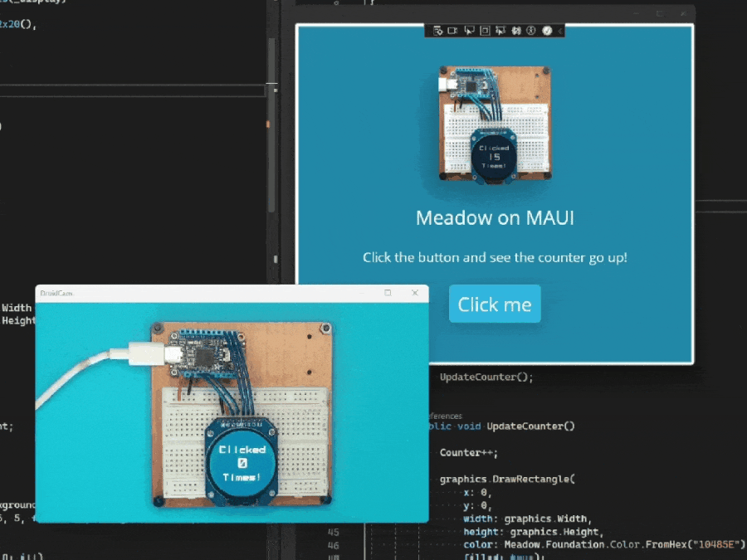
Task: Toggle element bounds display in Live Preview
Action: pyautogui.click(x=485, y=30)
